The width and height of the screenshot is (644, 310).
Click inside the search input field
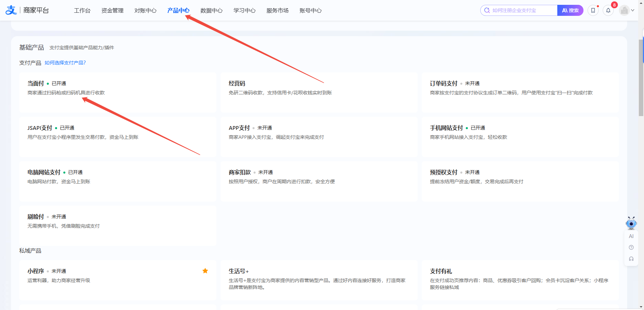coord(519,10)
